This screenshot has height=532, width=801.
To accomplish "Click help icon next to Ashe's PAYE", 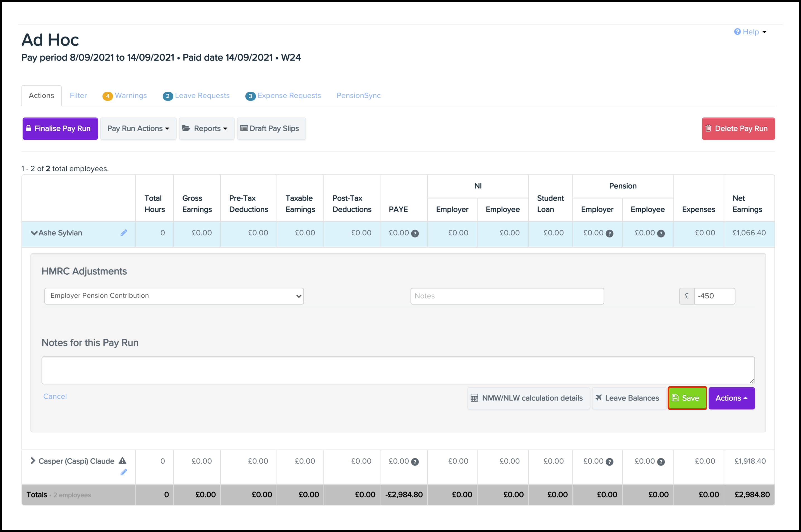I will (x=414, y=233).
